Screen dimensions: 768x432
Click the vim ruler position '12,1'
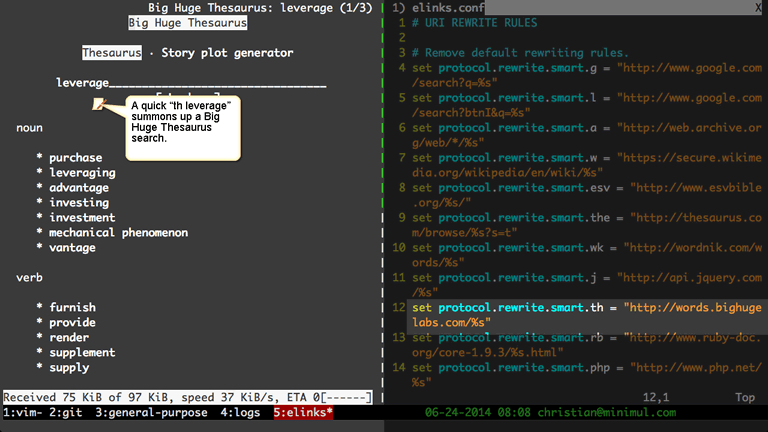click(656, 397)
